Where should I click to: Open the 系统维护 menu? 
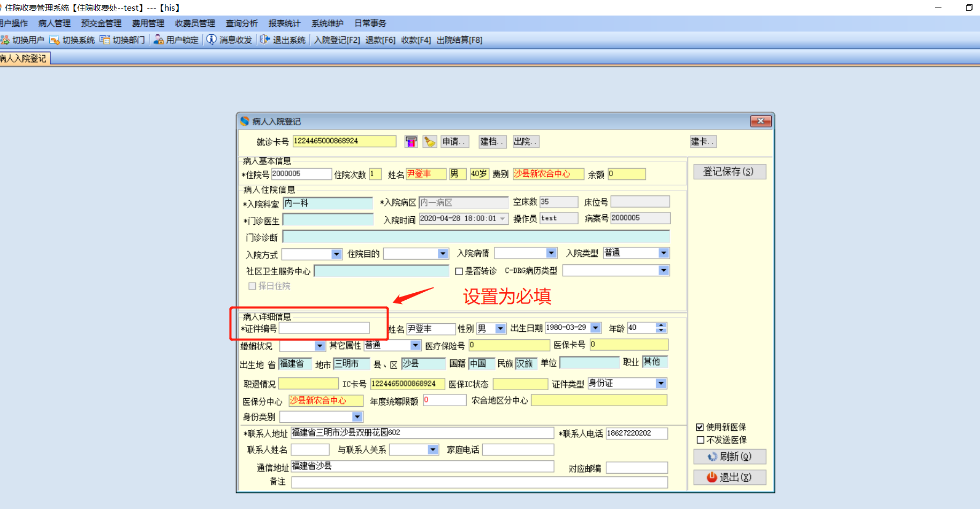(328, 23)
